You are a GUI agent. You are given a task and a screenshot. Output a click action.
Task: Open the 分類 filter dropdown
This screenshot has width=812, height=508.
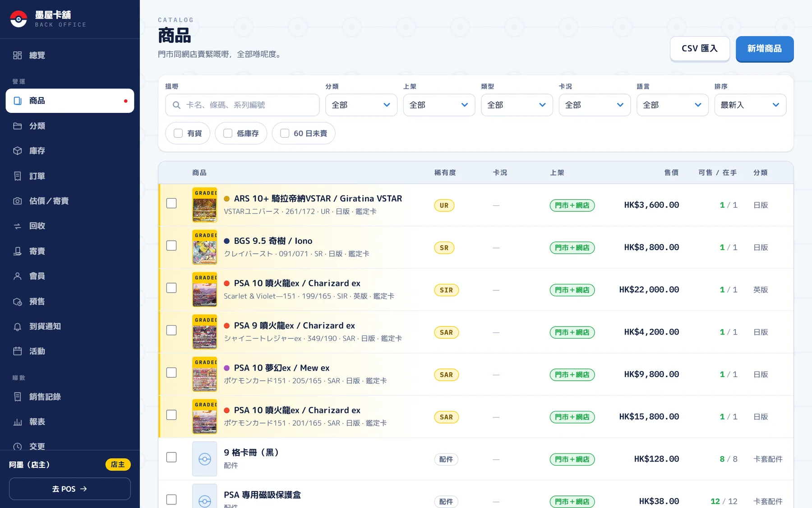click(361, 105)
